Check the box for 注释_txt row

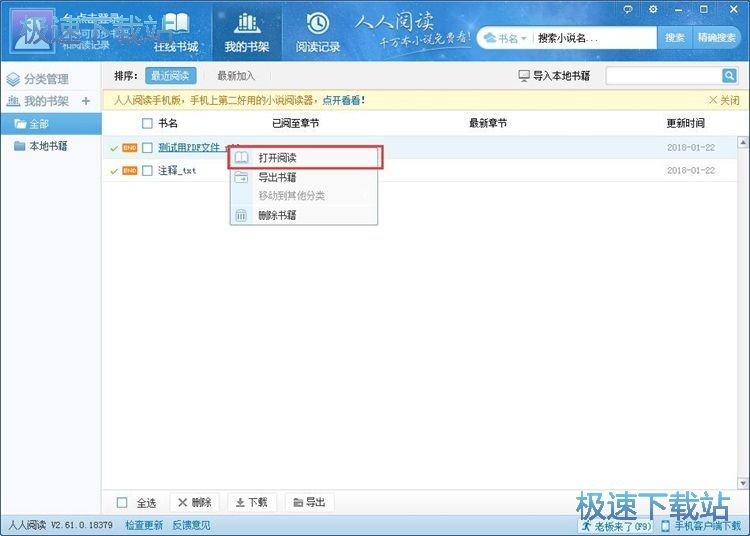click(147, 171)
